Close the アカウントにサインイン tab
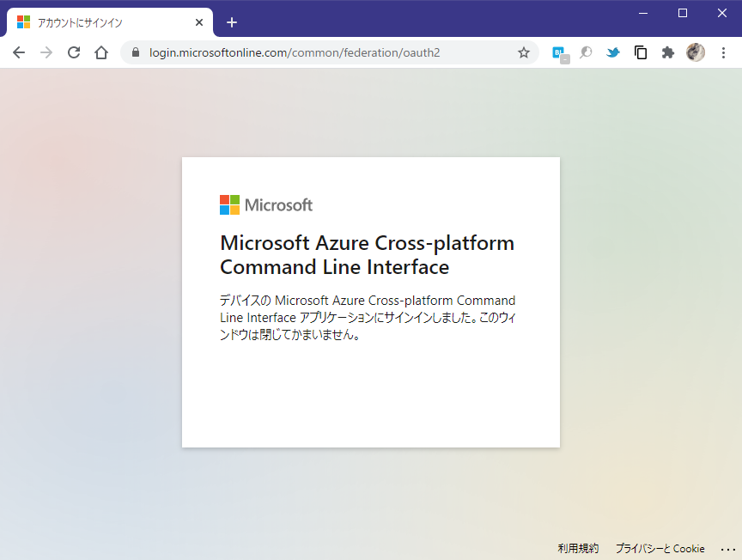This screenshot has width=742, height=560. [199, 22]
